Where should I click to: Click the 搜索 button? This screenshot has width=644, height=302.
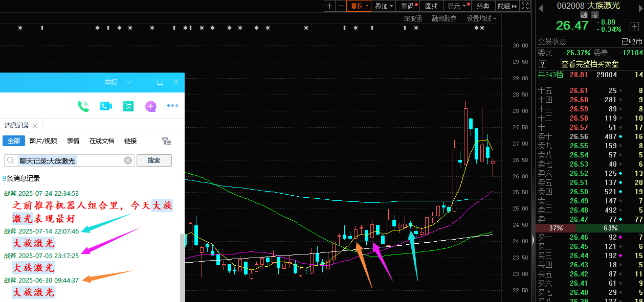click(154, 160)
